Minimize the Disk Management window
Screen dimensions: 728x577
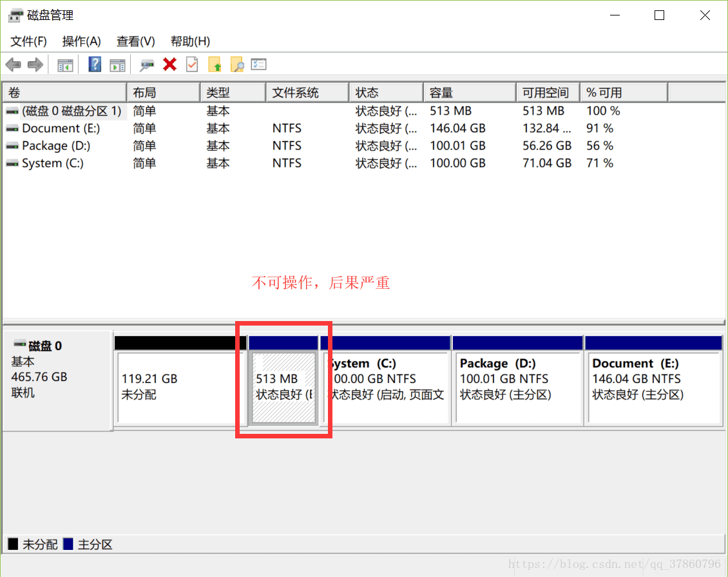(x=615, y=15)
